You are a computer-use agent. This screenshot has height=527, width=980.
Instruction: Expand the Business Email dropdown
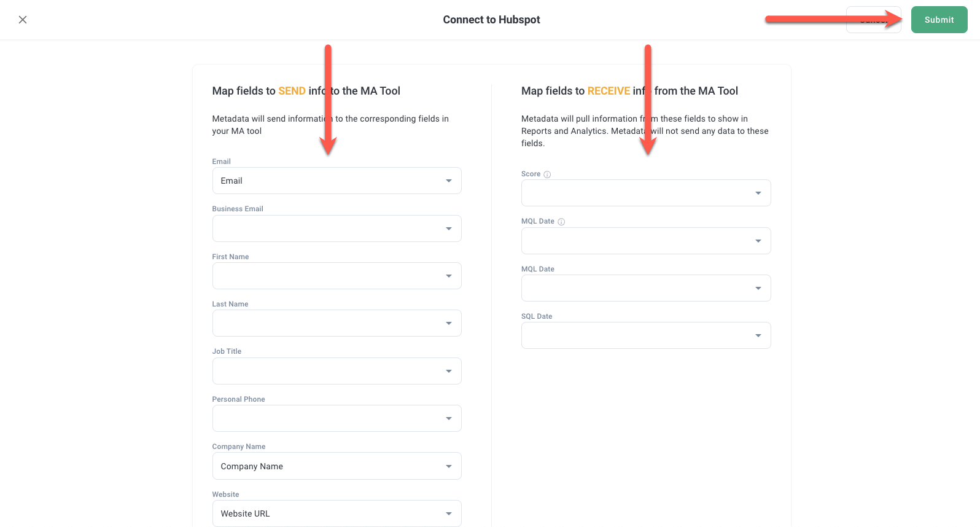[336, 228]
